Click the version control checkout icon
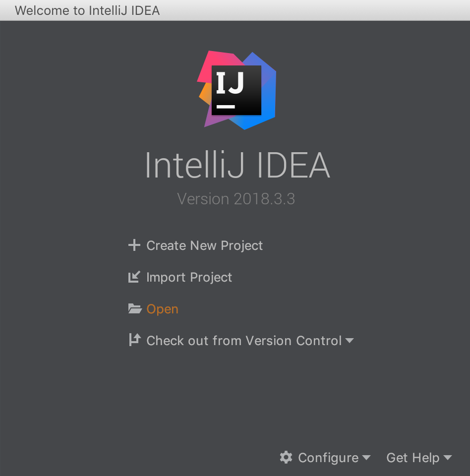470x476 pixels. [x=135, y=340]
